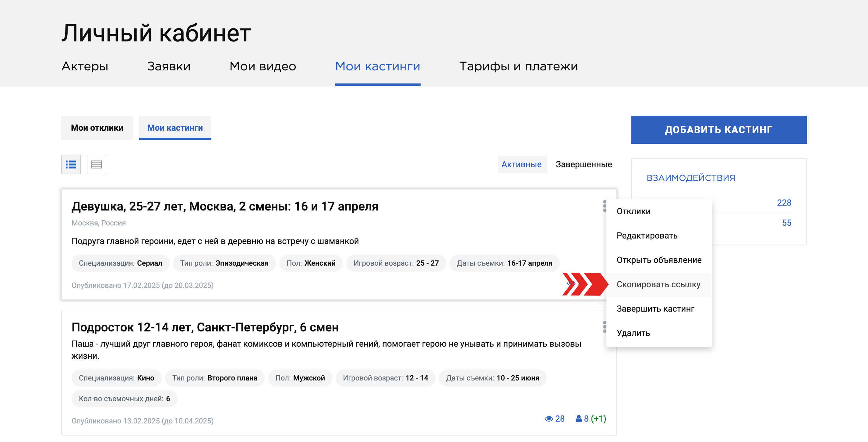Viewport: 868px width, 442px height.
Task: Open Тарифы и платежи tab
Action: coord(518,66)
